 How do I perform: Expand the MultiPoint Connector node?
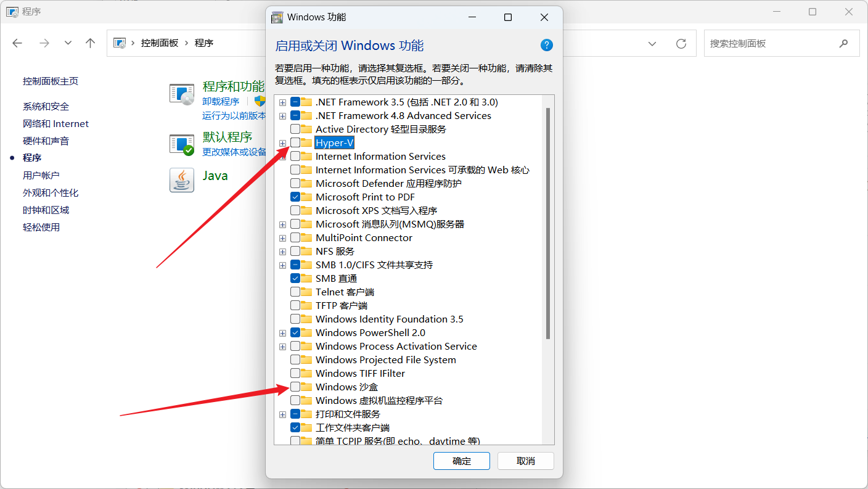(x=282, y=238)
